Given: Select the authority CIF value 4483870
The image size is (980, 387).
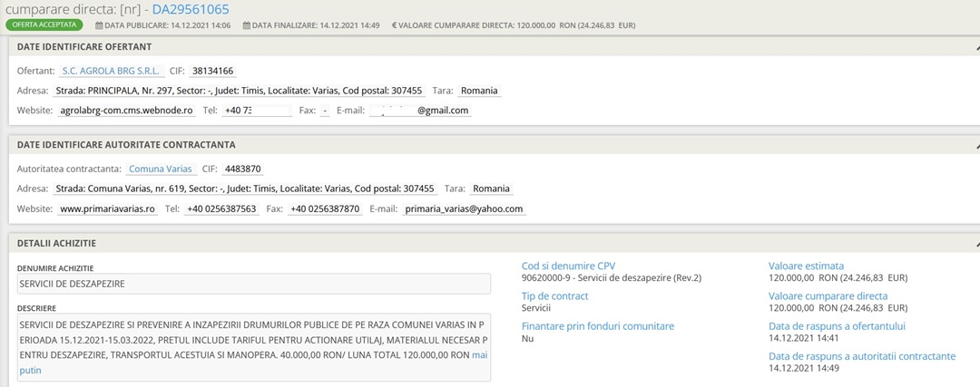Looking at the screenshot, I should [244, 169].
